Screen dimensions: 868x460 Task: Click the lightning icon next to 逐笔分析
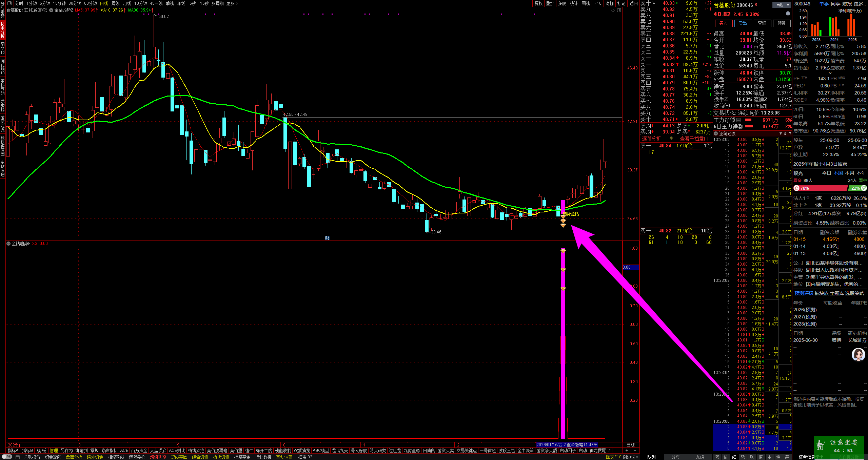click(x=671, y=139)
